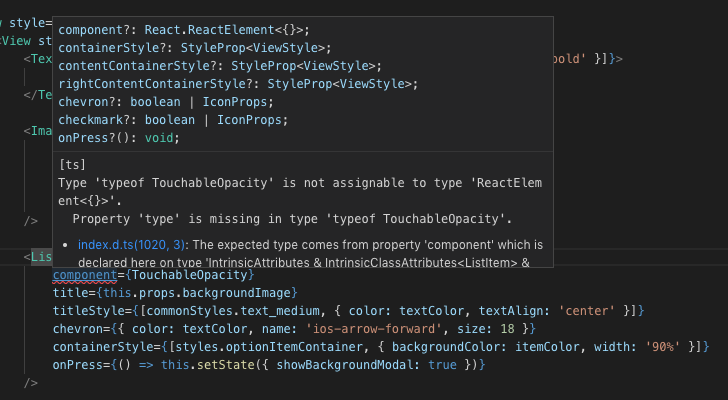Screen dimensions: 728x400
Task: Click the 'true' value in setState
Action: [442, 365]
